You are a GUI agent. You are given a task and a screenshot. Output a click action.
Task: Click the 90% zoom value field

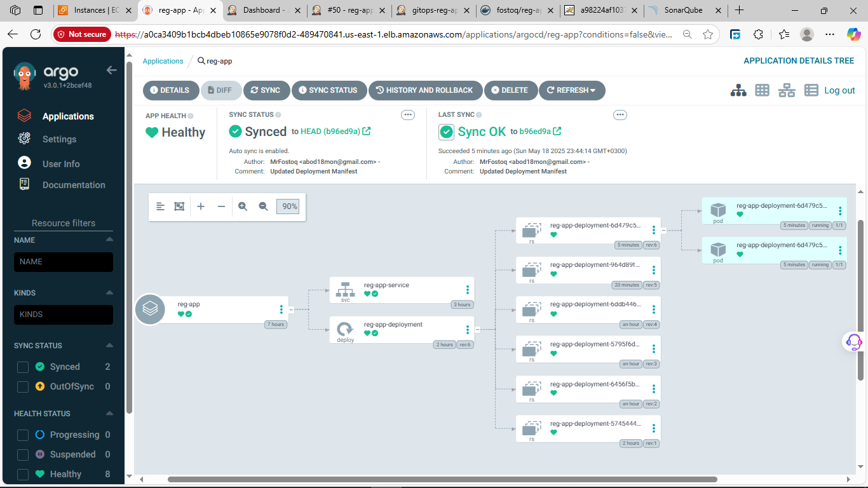[x=288, y=207]
